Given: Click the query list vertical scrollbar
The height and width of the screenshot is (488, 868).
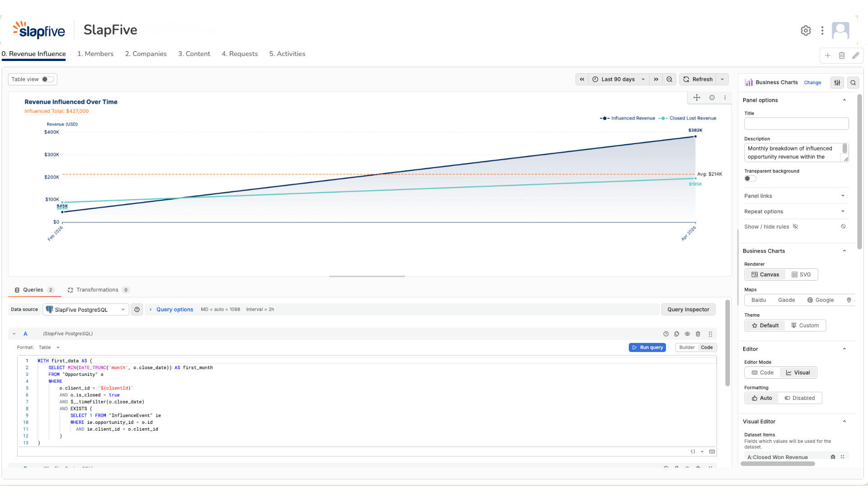Looking at the screenshot, I should (727, 343).
